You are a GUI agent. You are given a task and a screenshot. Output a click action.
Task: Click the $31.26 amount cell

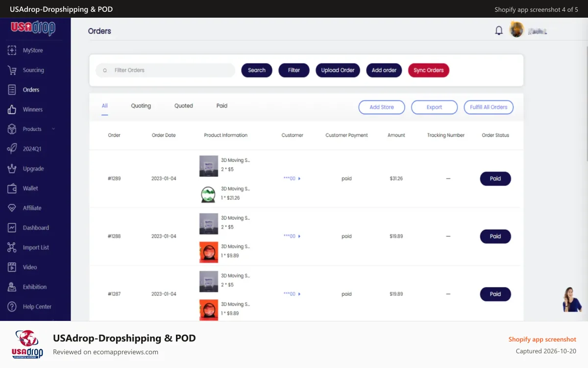pos(396,179)
